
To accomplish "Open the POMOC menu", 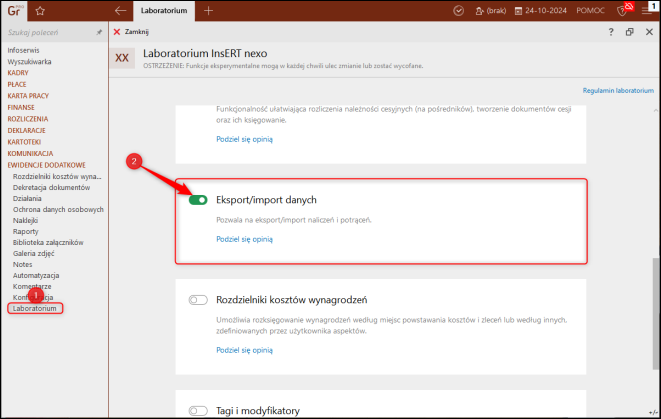I will click(x=590, y=11).
